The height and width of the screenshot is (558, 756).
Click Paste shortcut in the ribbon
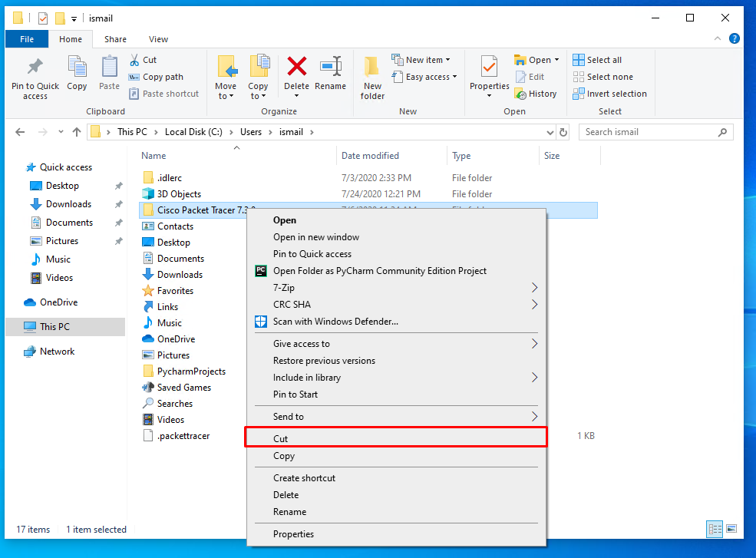point(164,94)
